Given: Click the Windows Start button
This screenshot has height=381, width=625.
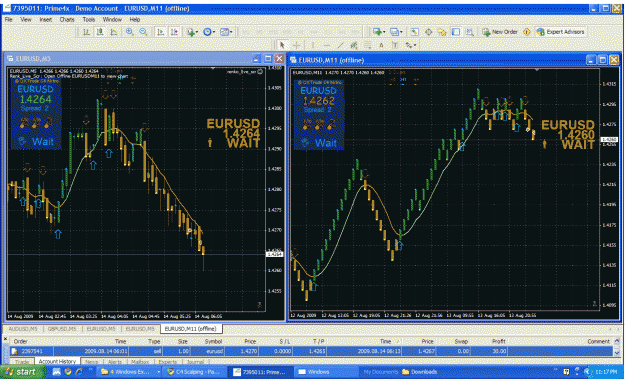Looking at the screenshot, I should coord(23,372).
